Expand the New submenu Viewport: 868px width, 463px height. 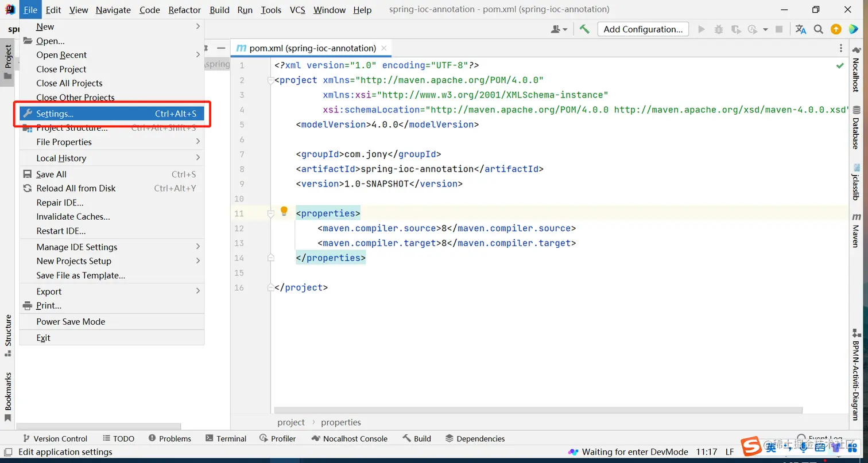[x=112, y=26]
